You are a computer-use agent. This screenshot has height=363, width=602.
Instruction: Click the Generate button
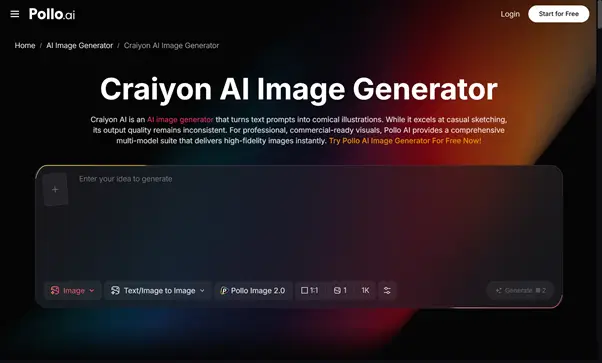pyautogui.click(x=520, y=290)
